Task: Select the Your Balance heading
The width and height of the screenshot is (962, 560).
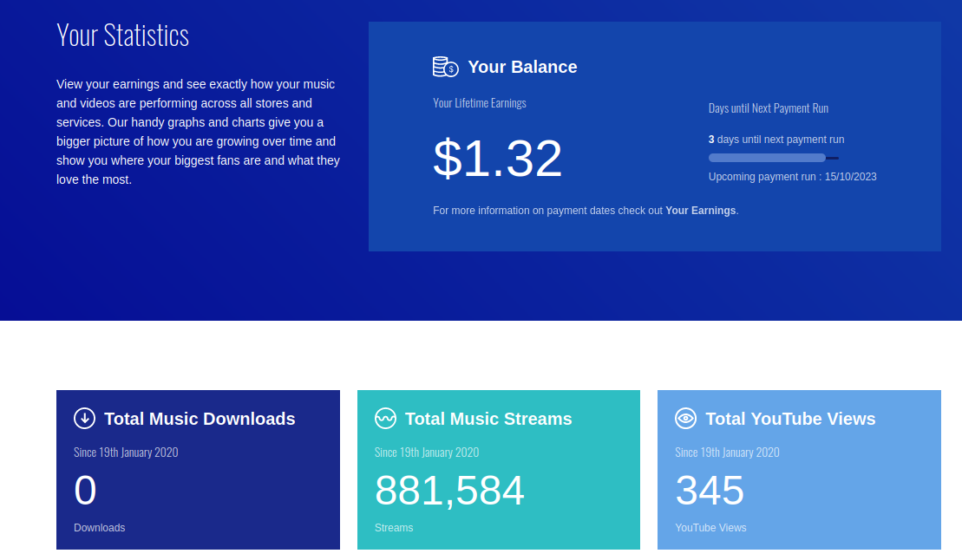Action: pos(522,67)
